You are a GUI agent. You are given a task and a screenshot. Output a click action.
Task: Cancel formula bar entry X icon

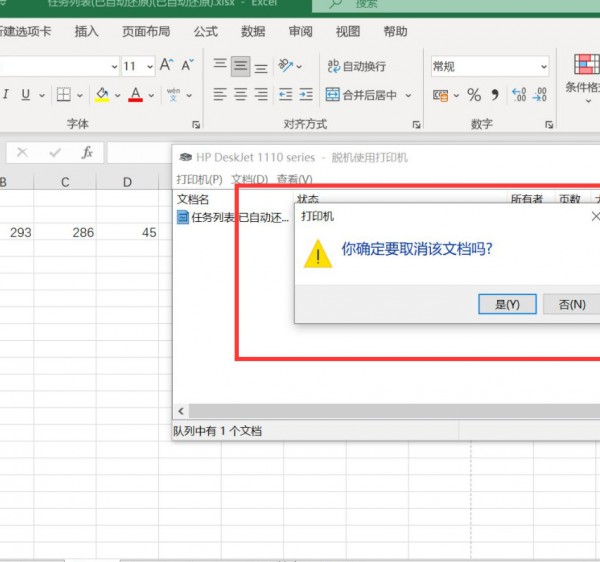tap(22, 153)
